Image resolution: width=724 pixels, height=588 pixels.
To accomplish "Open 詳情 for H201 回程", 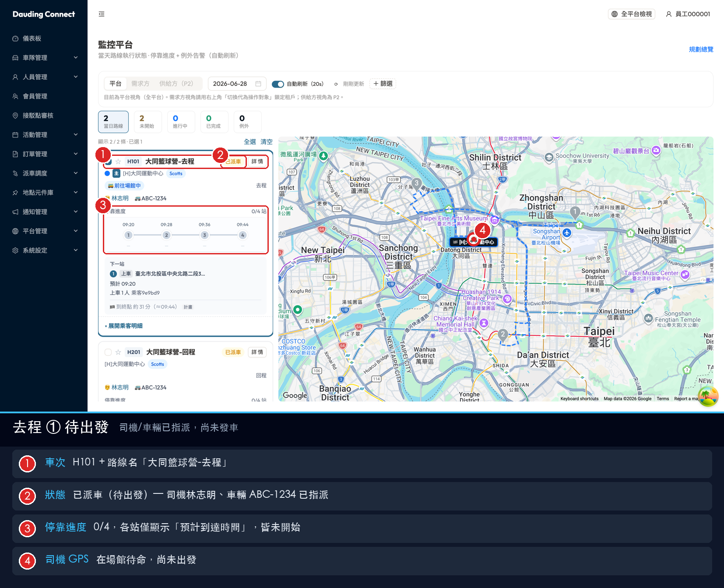I will click(x=257, y=352).
